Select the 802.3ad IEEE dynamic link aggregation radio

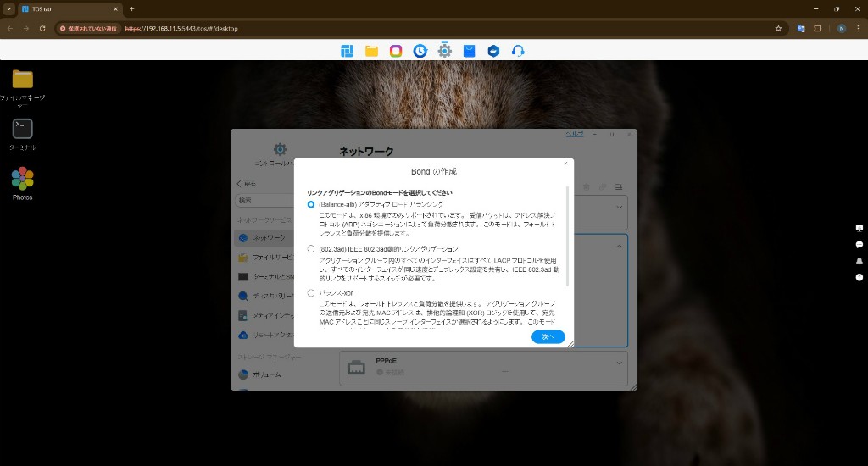click(x=311, y=249)
